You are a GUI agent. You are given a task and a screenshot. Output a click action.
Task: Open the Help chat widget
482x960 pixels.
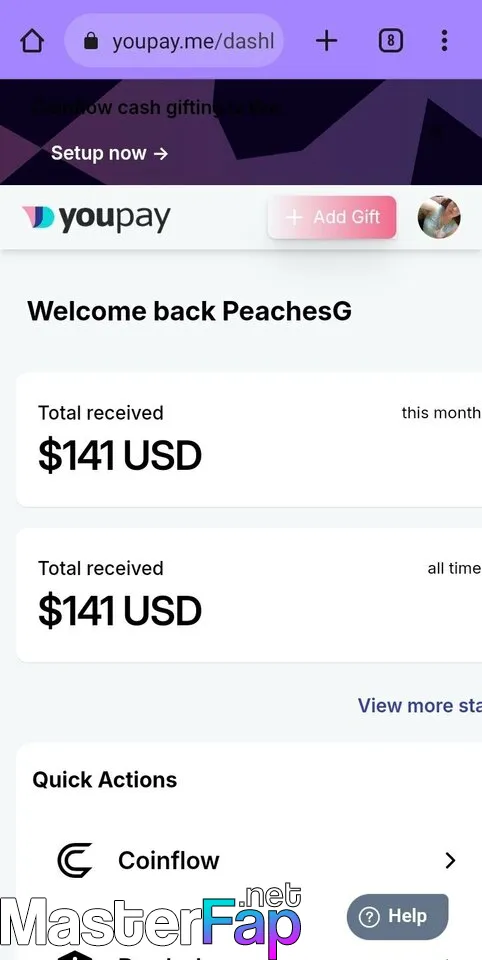tap(397, 917)
